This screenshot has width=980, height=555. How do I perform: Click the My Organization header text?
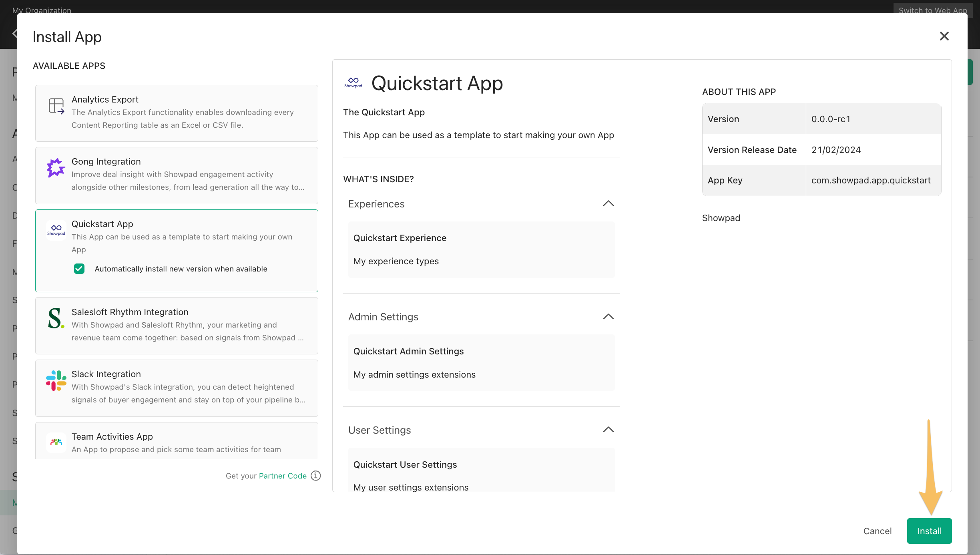click(x=42, y=10)
